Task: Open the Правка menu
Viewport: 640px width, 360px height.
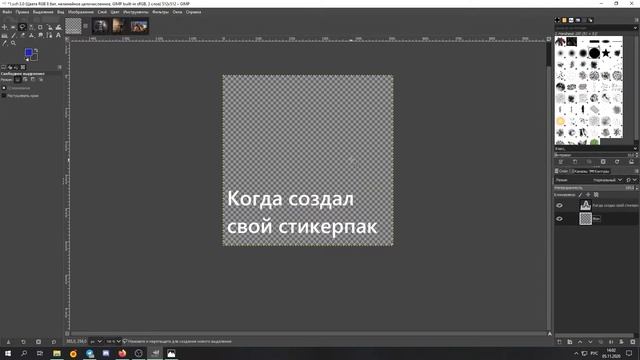Action: (x=22, y=12)
